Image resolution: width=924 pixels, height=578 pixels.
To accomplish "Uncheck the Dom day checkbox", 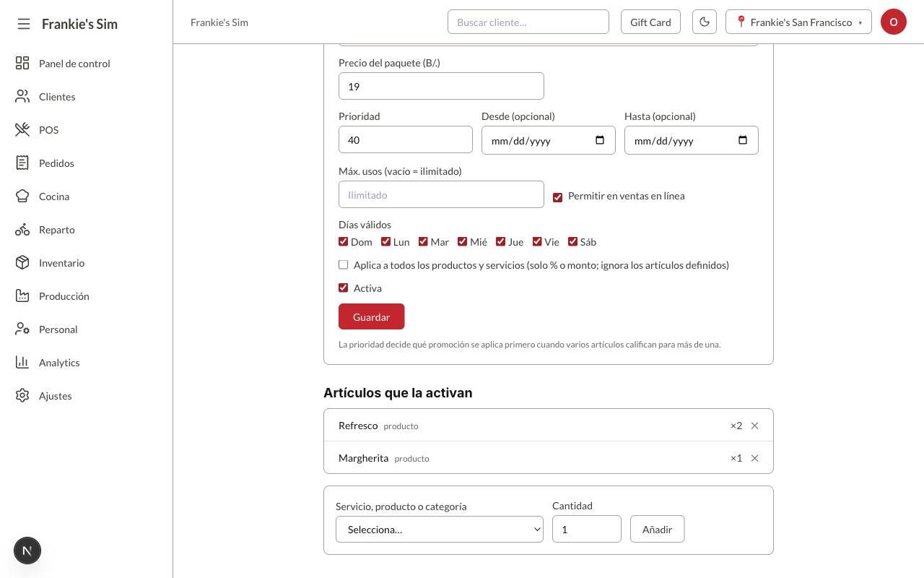I will point(343,242).
